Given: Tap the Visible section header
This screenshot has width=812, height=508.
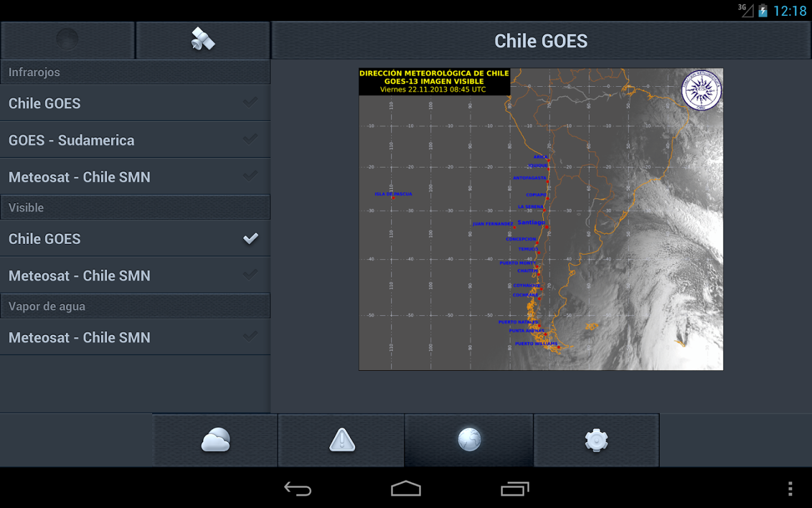Looking at the screenshot, I should click(x=135, y=208).
